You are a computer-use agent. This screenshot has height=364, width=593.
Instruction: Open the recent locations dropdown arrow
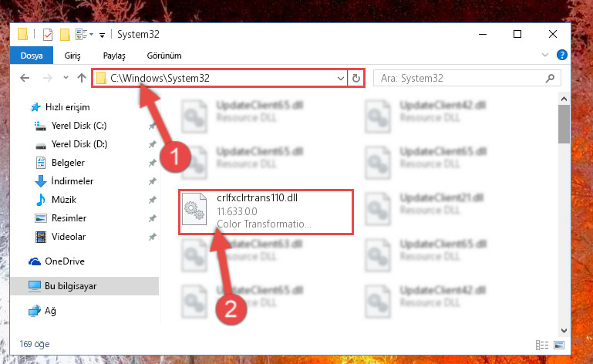(66, 78)
